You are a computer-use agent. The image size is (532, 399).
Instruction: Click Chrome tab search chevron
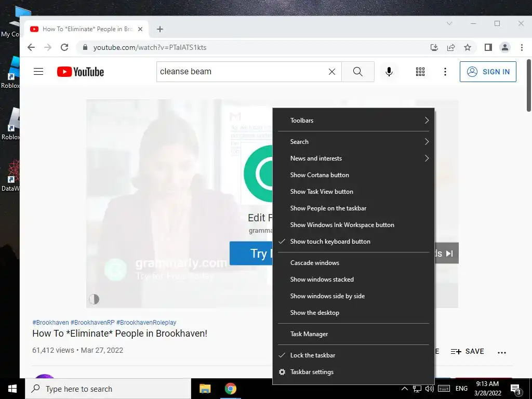pos(449,23)
